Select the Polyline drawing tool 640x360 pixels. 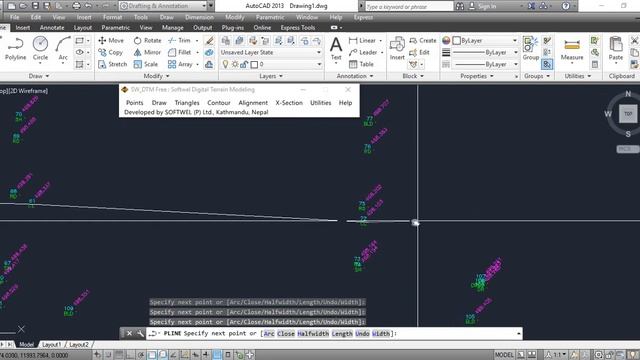point(15,48)
